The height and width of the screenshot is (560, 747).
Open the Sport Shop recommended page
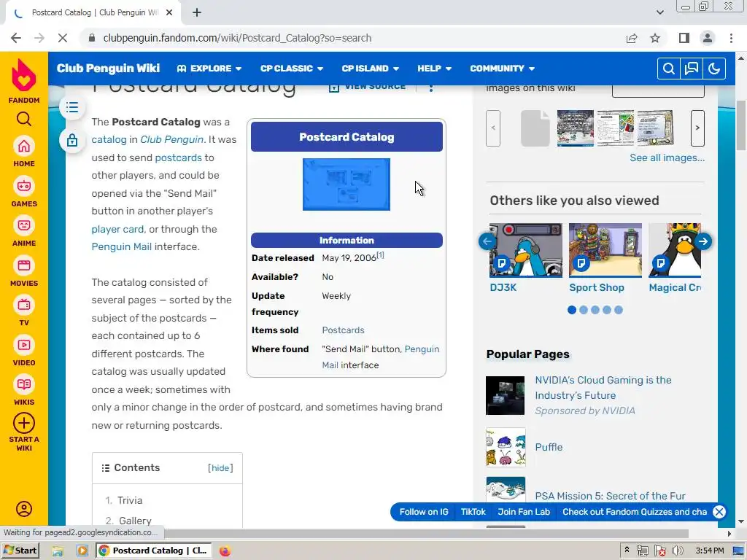click(605, 257)
